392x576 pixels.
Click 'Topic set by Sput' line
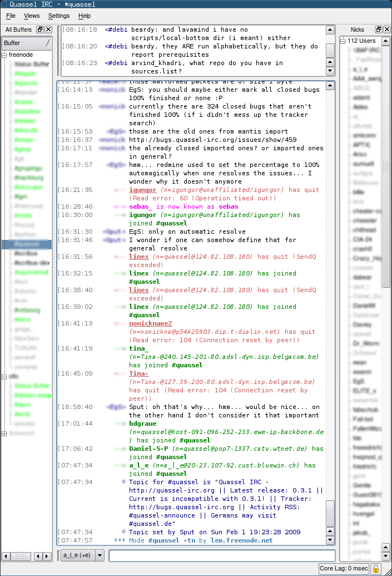[215, 532]
